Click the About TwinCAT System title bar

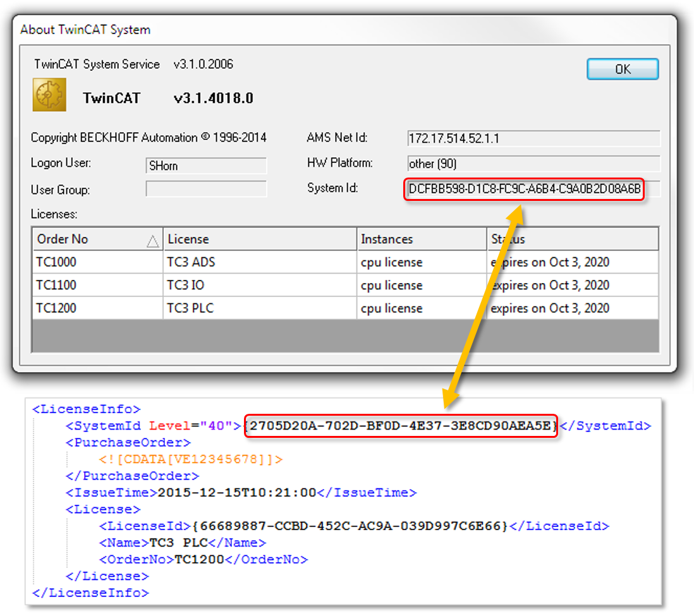[x=344, y=30]
